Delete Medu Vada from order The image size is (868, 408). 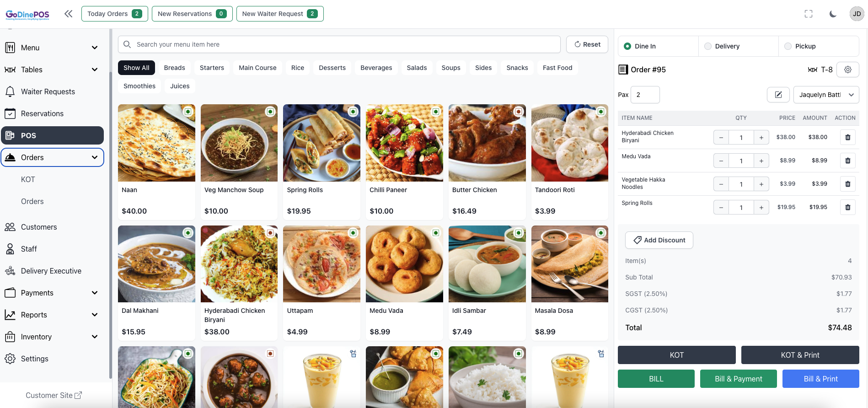point(847,161)
